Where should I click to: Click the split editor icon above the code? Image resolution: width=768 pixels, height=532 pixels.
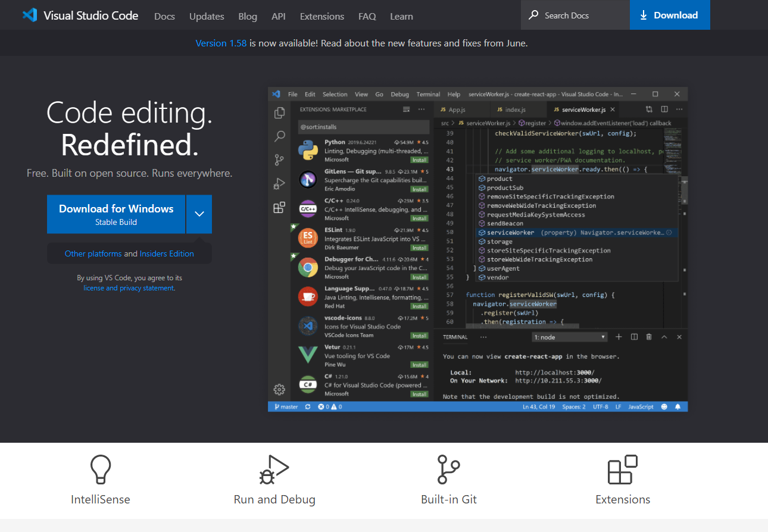(664, 109)
